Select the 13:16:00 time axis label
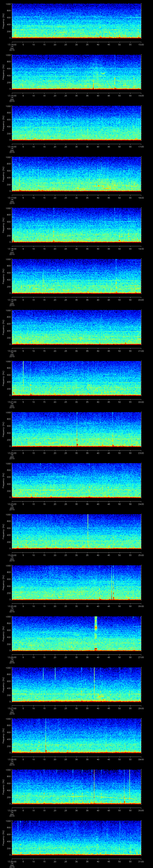The image size is (153, 868). (12, 146)
